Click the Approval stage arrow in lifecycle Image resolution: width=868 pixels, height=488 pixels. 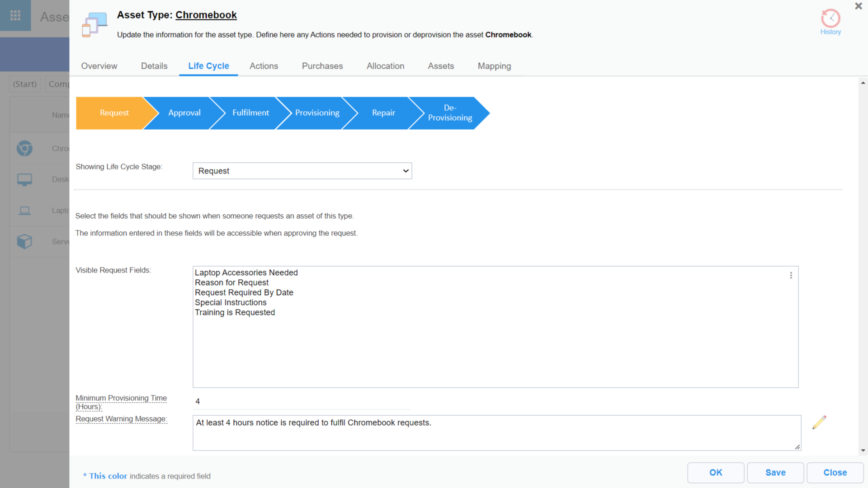coord(183,113)
